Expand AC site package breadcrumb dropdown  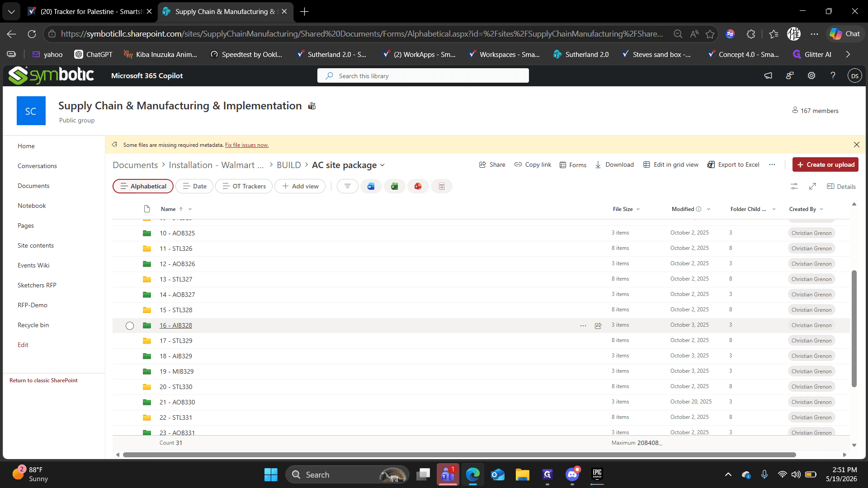[382, 165]
